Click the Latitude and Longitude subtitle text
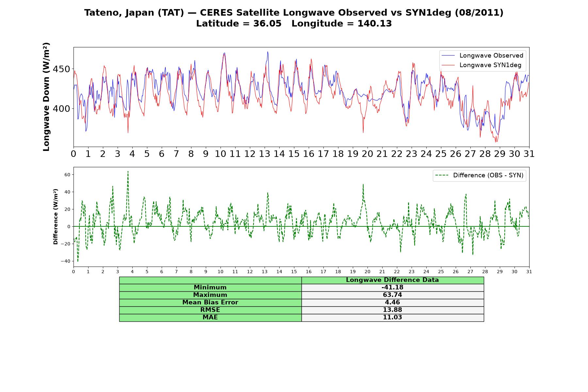 pos(294,24)
